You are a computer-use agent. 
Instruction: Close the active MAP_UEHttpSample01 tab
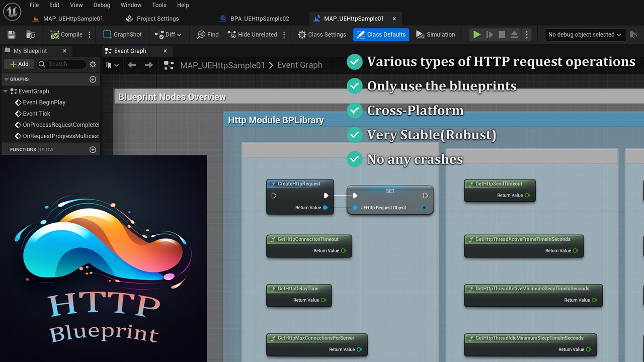[x=394, y=19]
